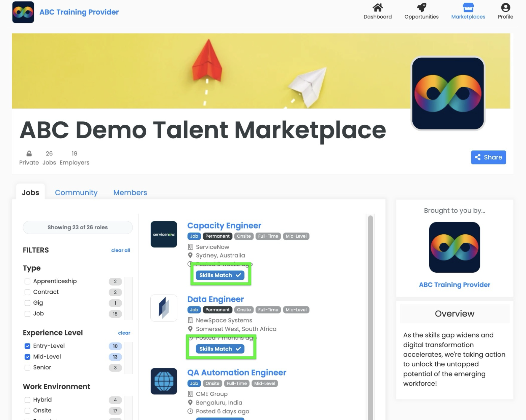Click ABC Training Provider header title link

(79, 12)
